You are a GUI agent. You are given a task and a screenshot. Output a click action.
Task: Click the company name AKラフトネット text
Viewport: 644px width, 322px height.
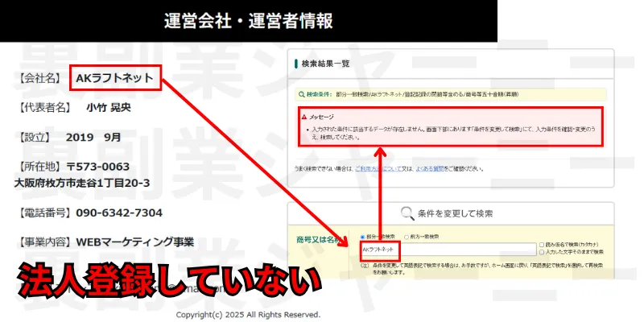point(114,78)
